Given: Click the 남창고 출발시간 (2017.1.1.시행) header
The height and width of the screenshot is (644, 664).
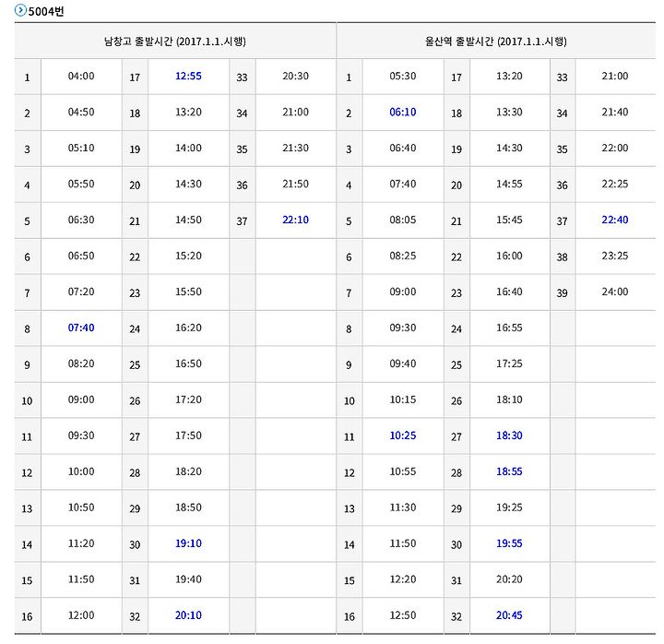Looking at the screenshot, I should [x=175, y=42].
